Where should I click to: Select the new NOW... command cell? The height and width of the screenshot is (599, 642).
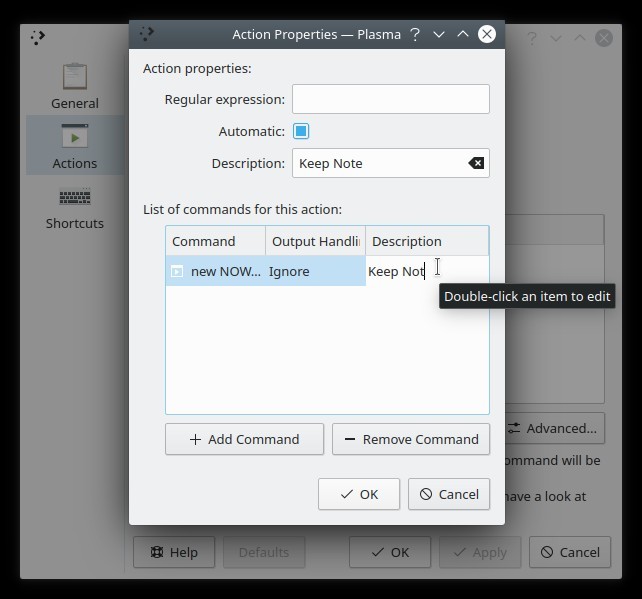coord(215,271)
